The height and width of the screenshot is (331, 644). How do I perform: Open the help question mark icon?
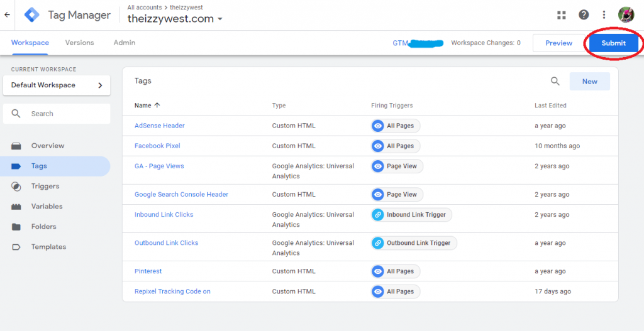(584, 15)
